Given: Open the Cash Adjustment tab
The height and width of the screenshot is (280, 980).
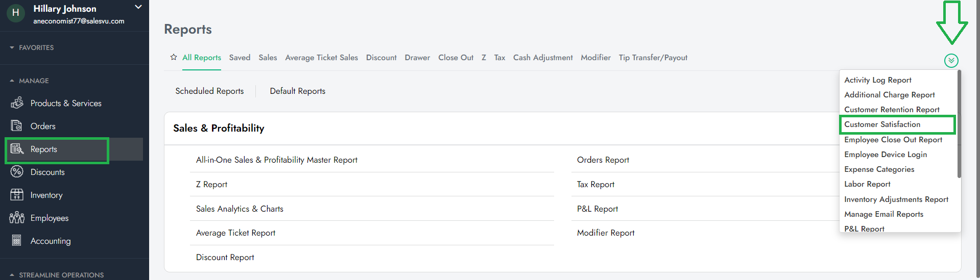Looking at the screenshot, I should click(x=542, y=58).
